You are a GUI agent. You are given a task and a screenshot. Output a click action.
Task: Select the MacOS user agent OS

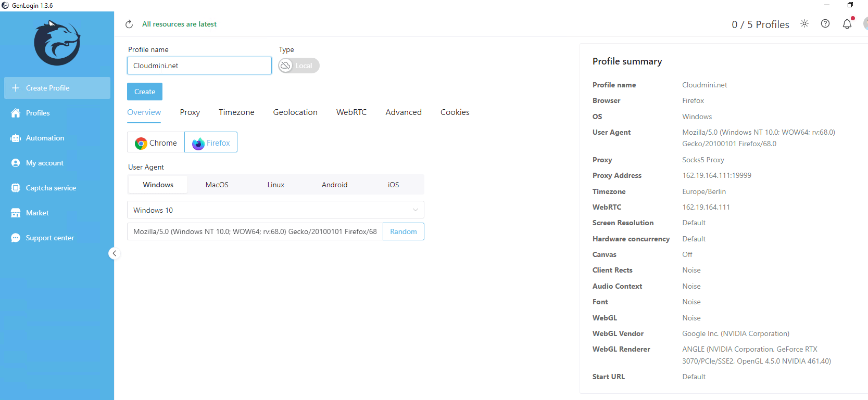click(x=217, y=185)
